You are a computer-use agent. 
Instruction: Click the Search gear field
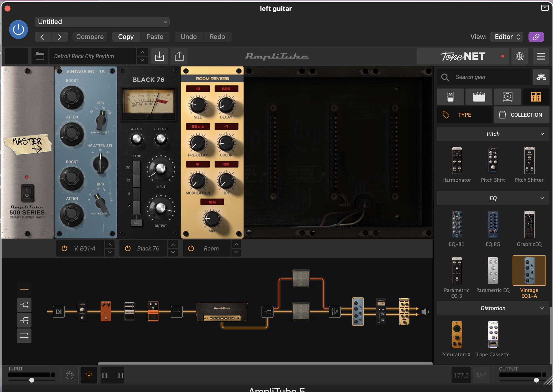484,77
